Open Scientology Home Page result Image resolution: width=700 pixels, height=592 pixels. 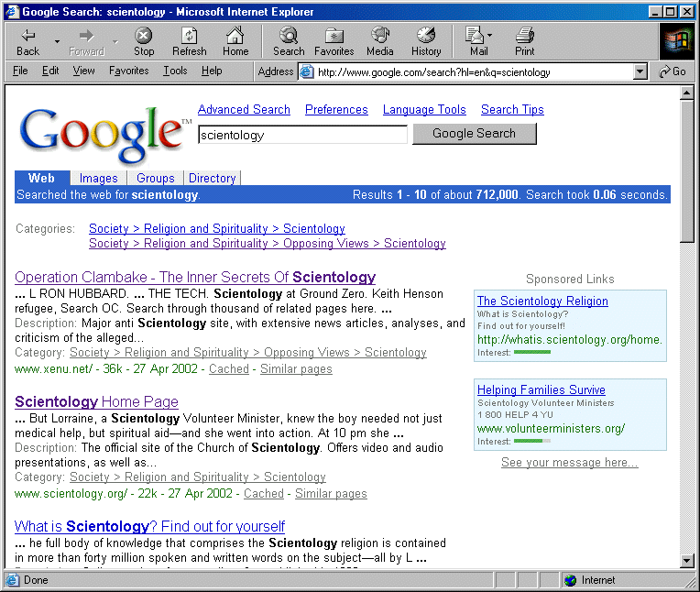(x=96, y=401)
